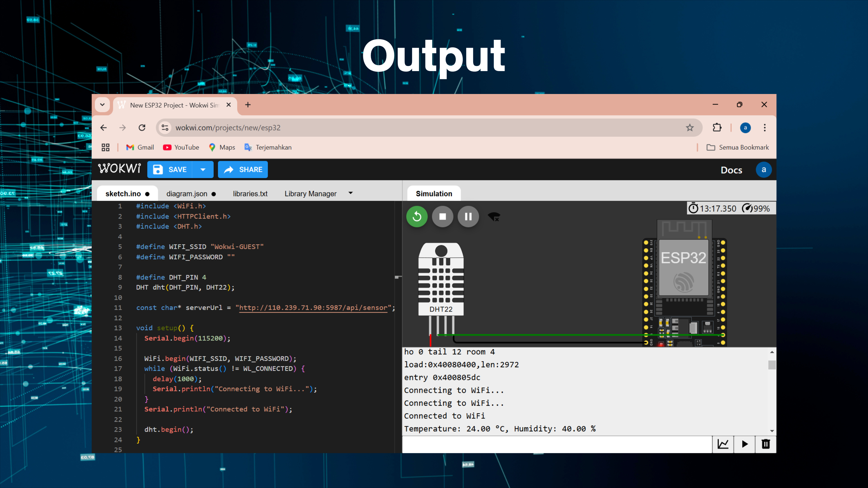Open a new browser tab
The width and height of the screenshot is (868, 488).
click(x=248, y=105)
